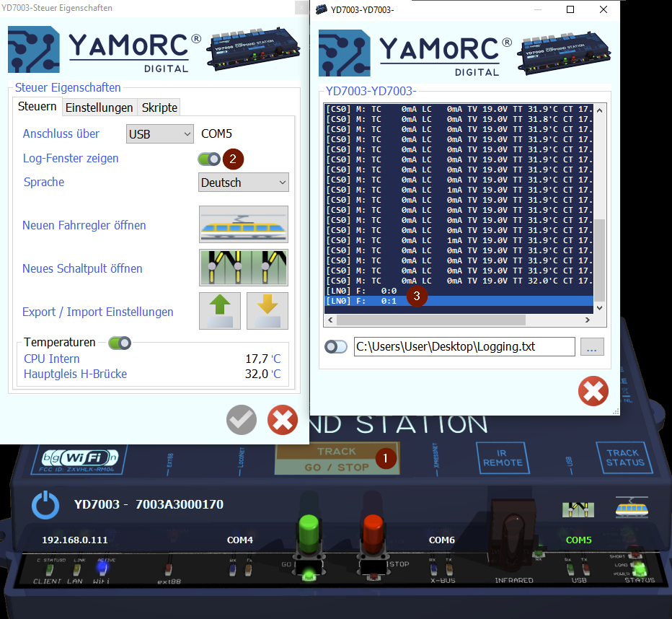Enable logging to file with the switch

coord(336,346)
